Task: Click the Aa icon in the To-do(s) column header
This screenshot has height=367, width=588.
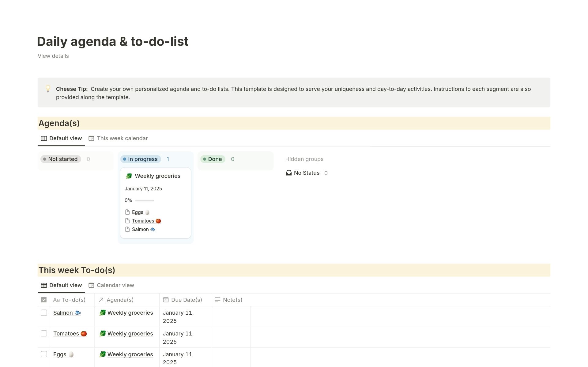Action: coord(56,300)
